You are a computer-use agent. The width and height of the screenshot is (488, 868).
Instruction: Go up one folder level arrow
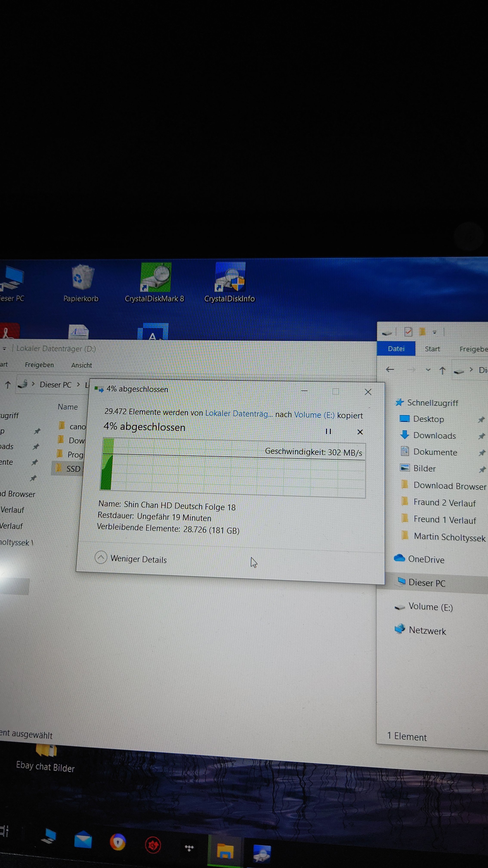(x=443, y=371)
